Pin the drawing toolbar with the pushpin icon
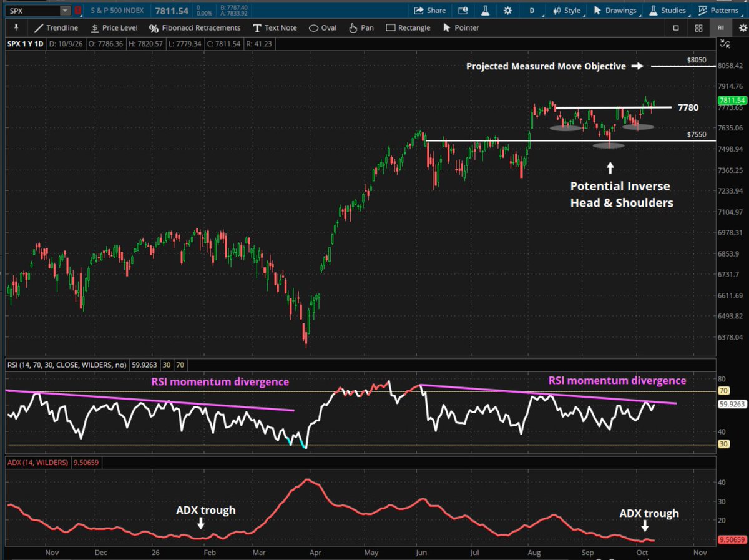The width and height of the screenshot is (749, 560). [x=16, y=27]
